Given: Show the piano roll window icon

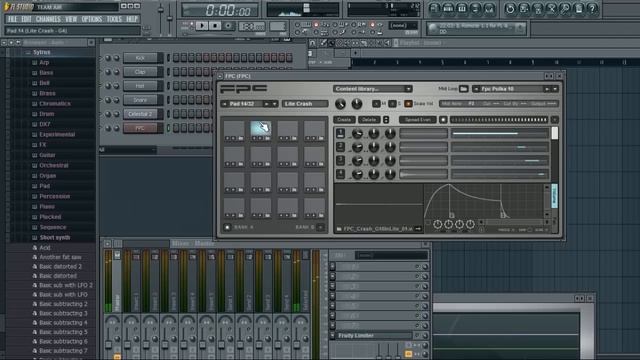Looking at the screenshot, I should (x=462, y=9).
